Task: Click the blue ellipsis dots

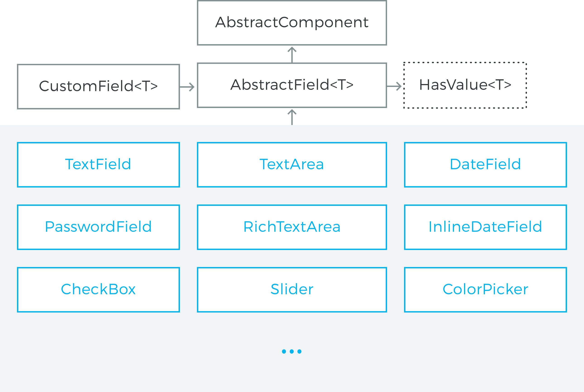Action: point(292,351)
